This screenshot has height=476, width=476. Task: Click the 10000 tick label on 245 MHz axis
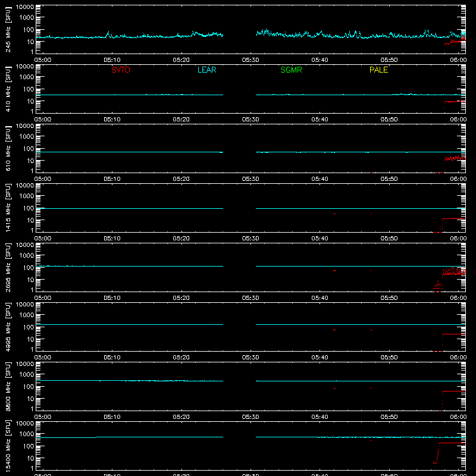(25, 7)
